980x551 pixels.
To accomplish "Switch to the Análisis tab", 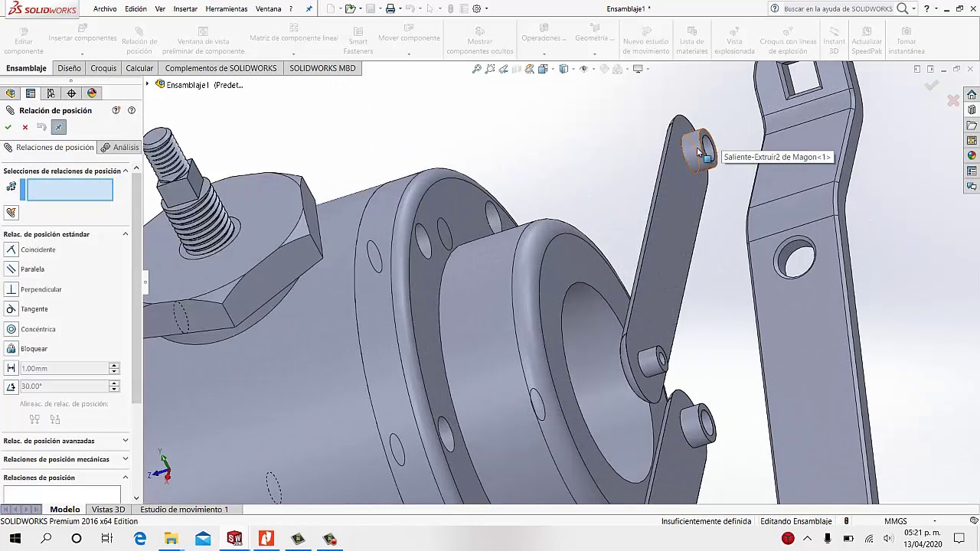I will pyautogui.click(x=120, y=148).
